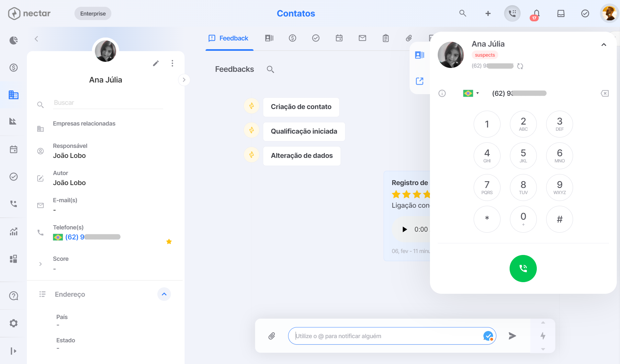The image size is (620, 364).
Task: Expand the Score row
Action: pyautogui.click(x=40, y=264)
